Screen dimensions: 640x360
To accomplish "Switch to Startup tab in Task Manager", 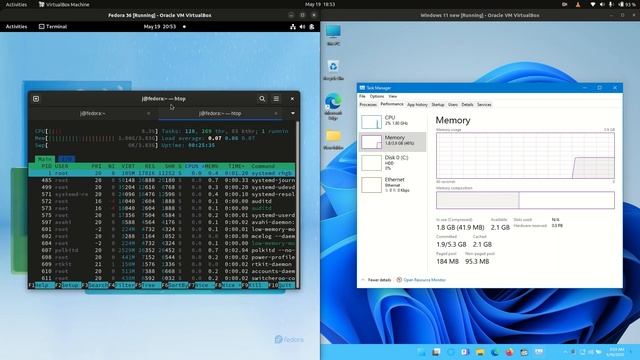I will pyautogui.click(x=438, y=105).
